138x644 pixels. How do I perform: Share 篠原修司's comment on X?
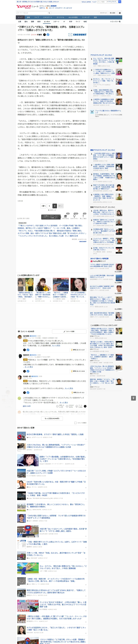click(x=25, y=371)
